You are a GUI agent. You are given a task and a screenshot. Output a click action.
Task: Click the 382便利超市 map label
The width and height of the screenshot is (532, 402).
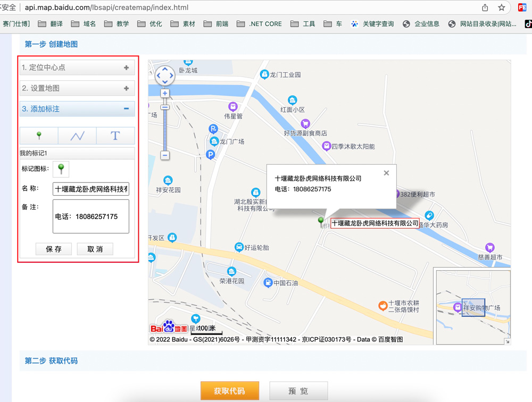tap(418, 195)
